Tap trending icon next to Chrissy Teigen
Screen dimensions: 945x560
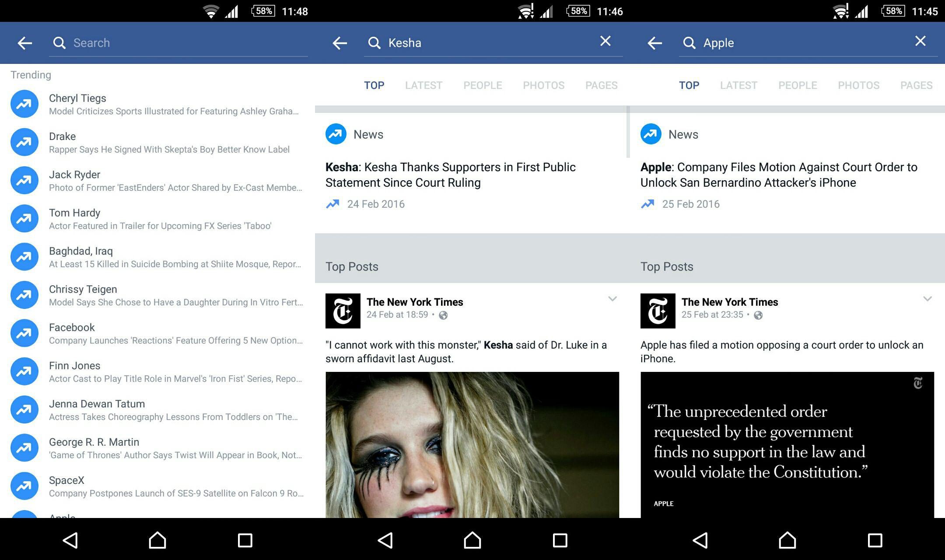tap(24, 295)
